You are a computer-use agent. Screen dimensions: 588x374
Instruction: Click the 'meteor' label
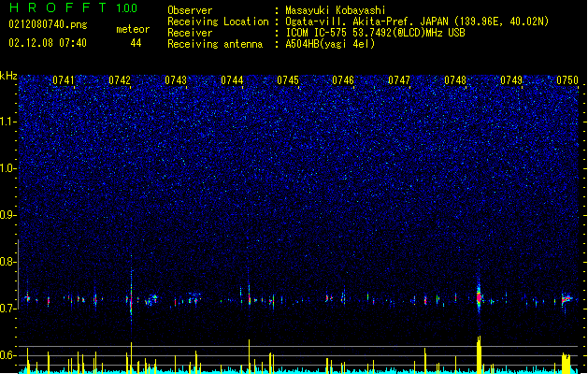(133, 29)
